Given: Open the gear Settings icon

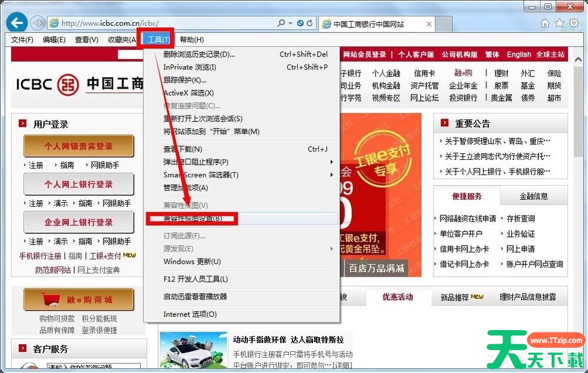Looking at the screenshot, I should click(572, 23).
